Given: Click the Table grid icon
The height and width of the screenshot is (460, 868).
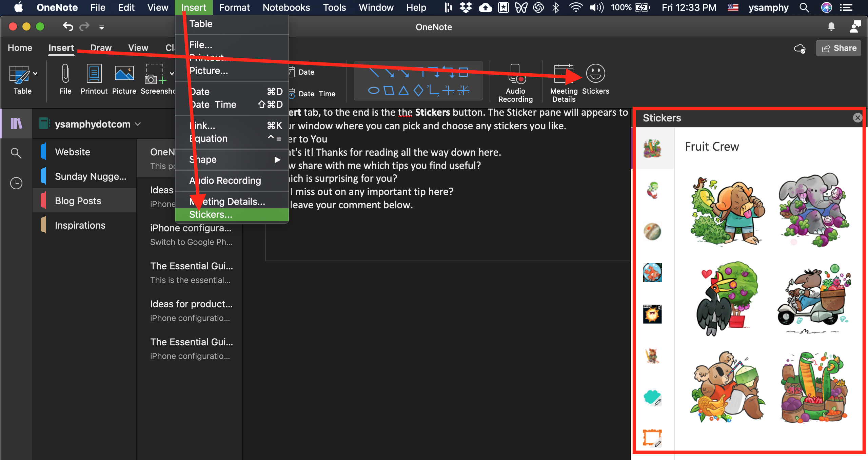Looking at the screenshot, I should [19, 74].
